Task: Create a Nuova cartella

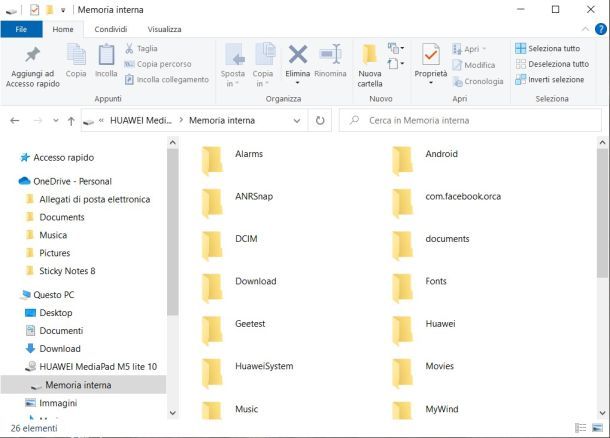Action: [x=370, y=65]
